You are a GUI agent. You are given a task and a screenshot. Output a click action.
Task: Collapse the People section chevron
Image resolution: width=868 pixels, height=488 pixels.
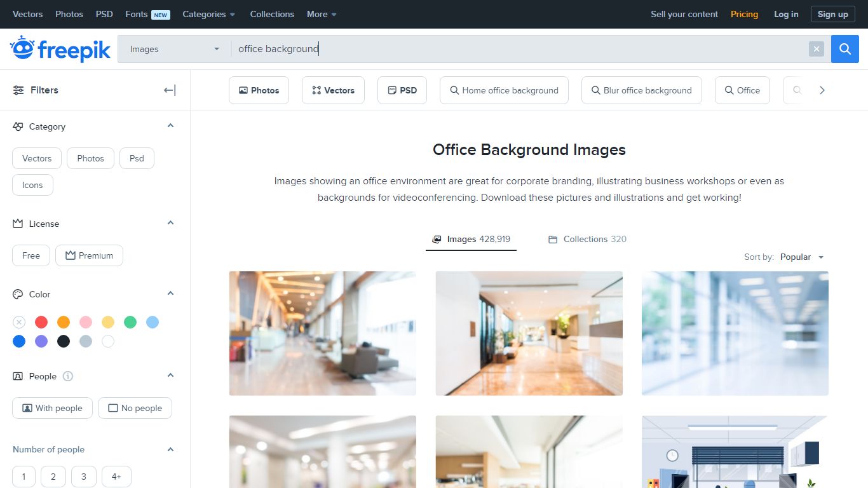click(170, 376)
